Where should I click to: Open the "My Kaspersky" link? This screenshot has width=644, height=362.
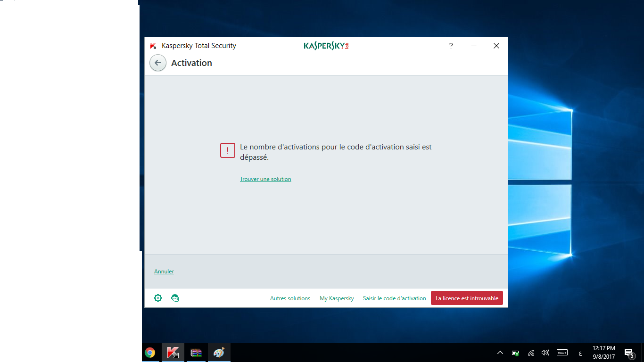click(337, 298)
